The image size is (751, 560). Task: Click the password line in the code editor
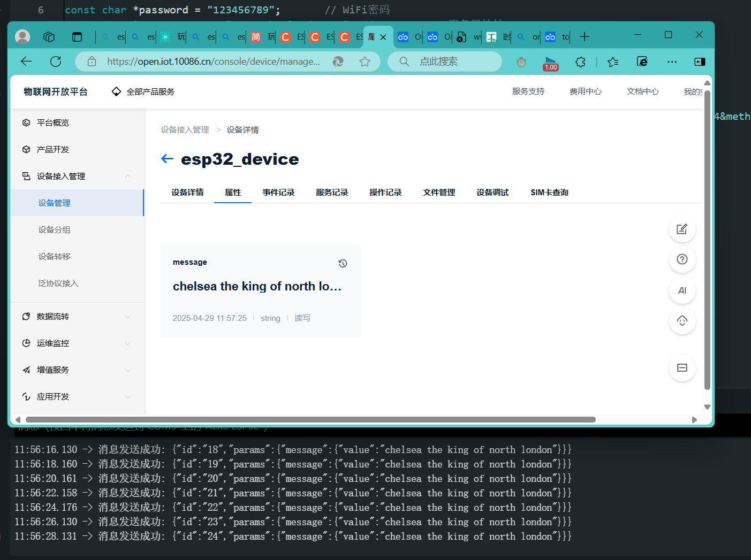227,10
